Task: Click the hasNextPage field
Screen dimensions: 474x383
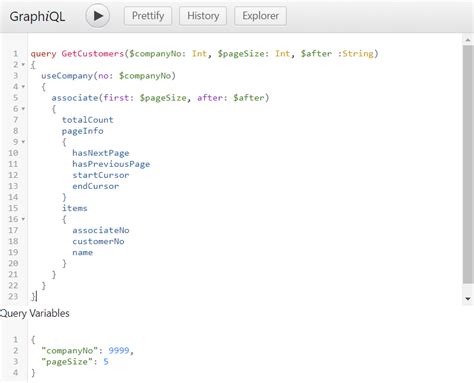Action: click(101, 153)
